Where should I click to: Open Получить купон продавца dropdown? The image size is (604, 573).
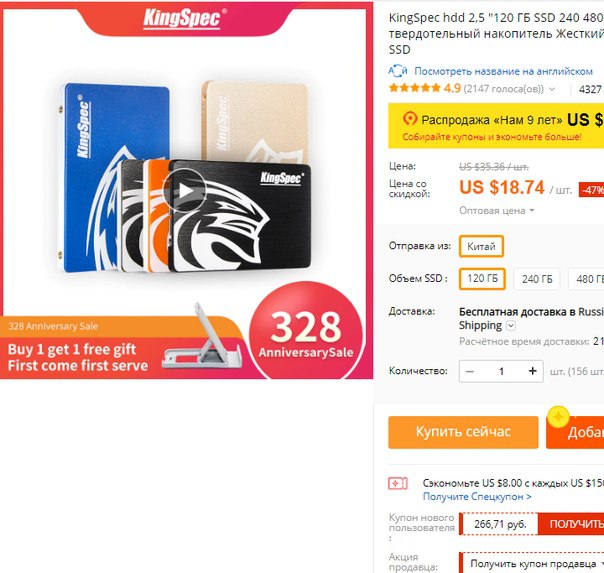[534, 564]
